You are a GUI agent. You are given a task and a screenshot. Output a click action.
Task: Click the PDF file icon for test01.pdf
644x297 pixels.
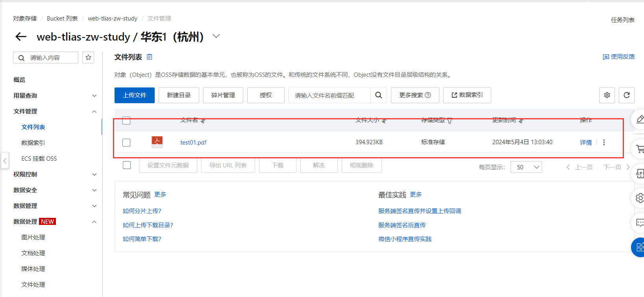pyautogui.click(x=157, y=142)
